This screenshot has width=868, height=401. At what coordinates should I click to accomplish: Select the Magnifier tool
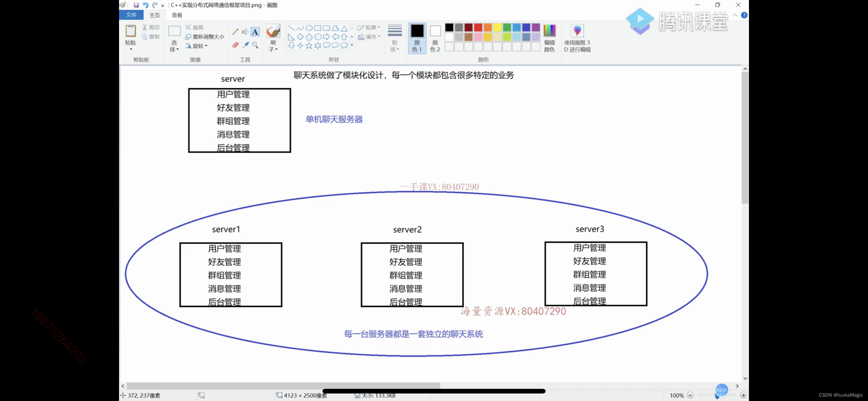point(255,45)
